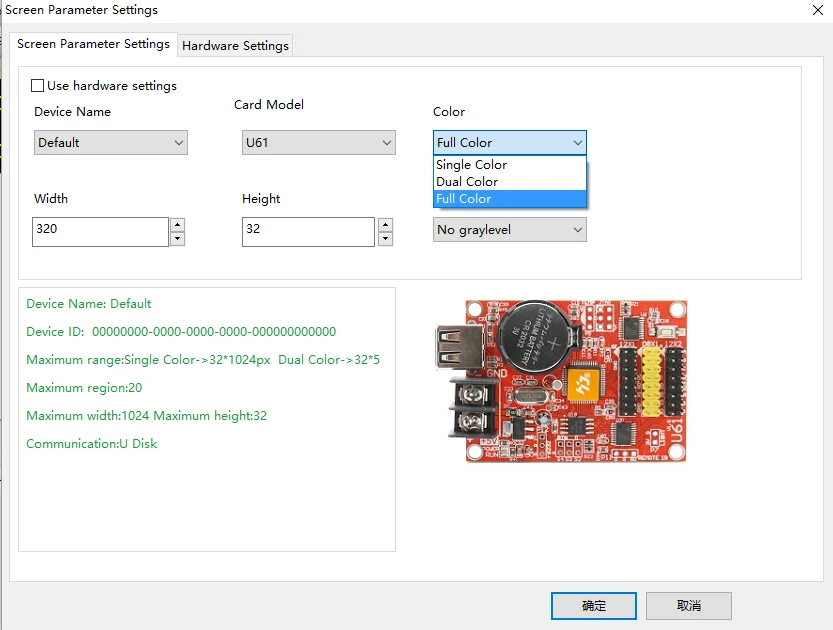Increase height using the up arrow

pyautogui.click(x=385, y=225)
